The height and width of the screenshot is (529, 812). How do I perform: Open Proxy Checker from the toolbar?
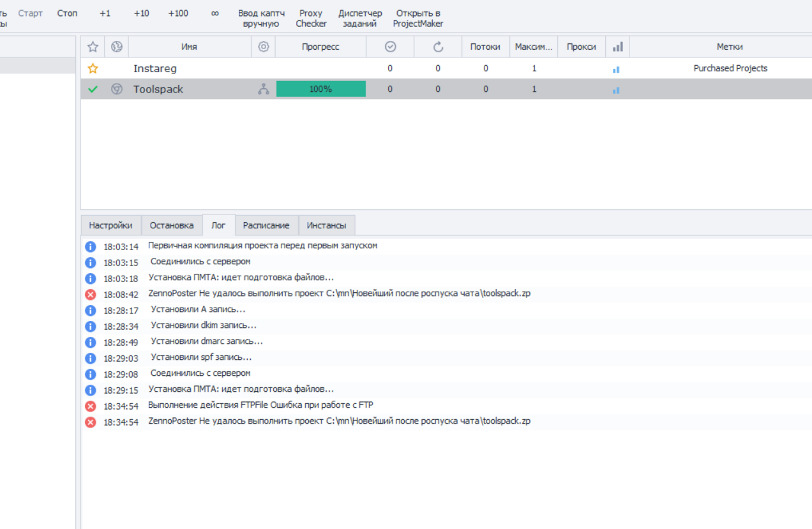[311, 19]
